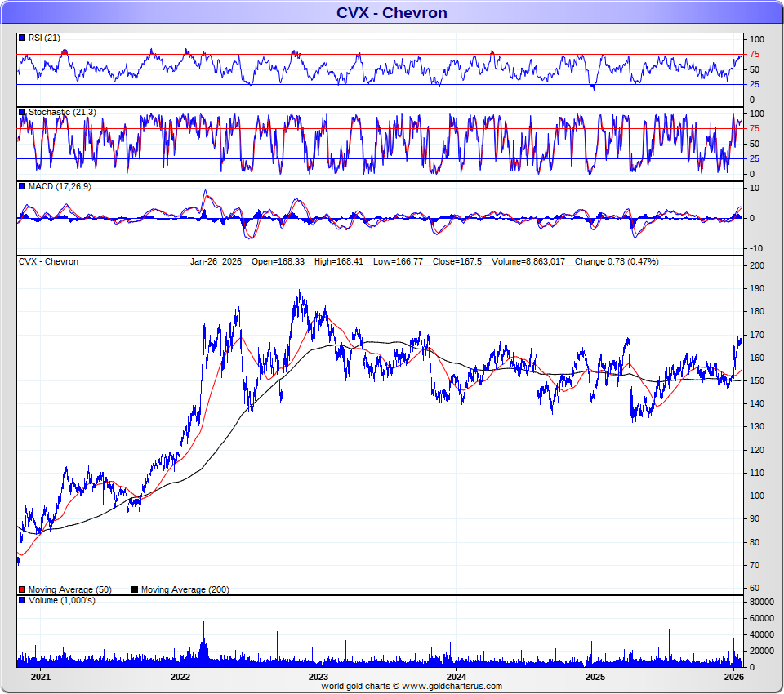Screen dimensions: 784x694
Task: Click the 2025 label on the time axis
Action: coord(595,678)
